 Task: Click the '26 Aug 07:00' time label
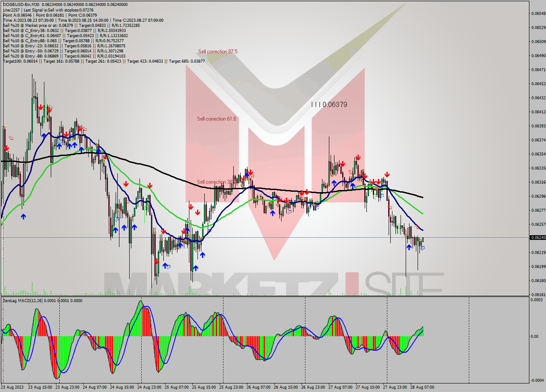pos(258,387)
